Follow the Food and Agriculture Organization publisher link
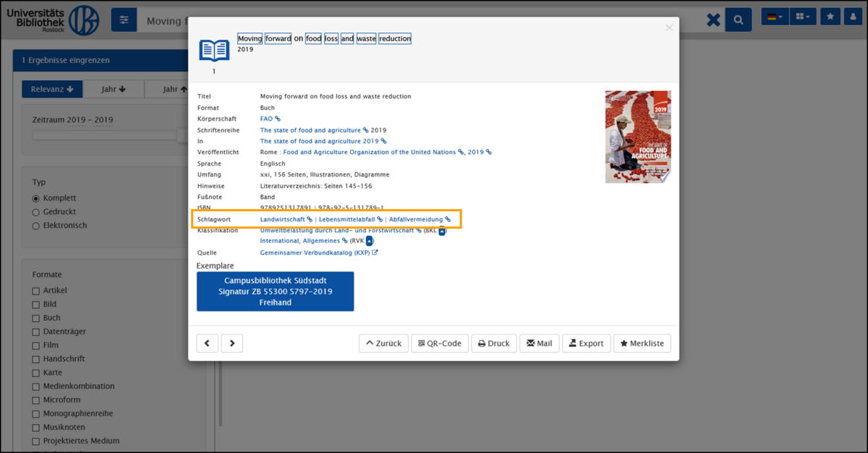This screenshot has width=868, height=453. tap(370, 153)
